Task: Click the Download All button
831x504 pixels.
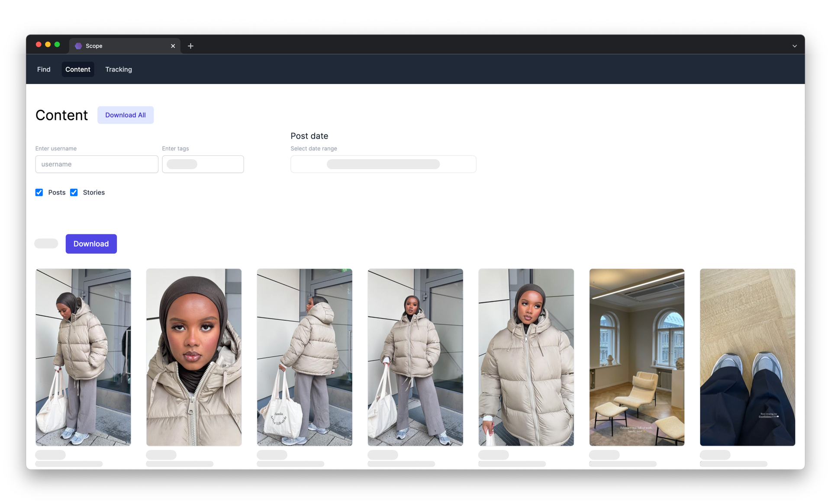Action: pyautogui.click(x=126, y=115)
